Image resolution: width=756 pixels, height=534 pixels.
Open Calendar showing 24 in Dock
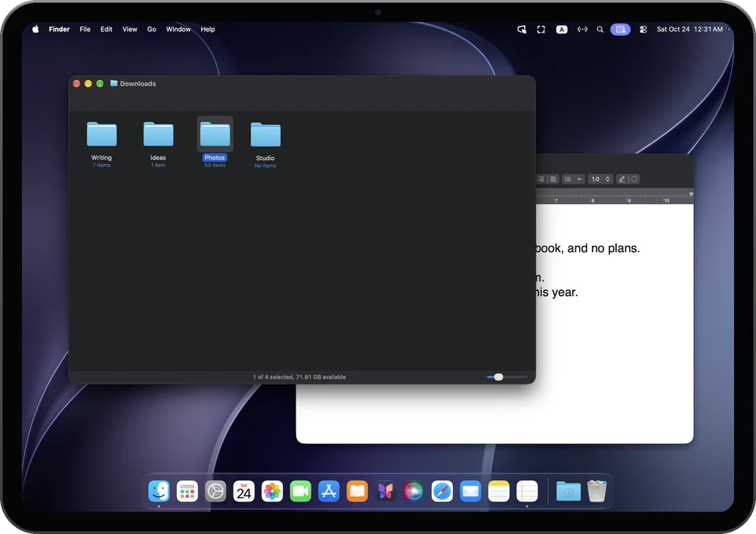tap(244, 491)
